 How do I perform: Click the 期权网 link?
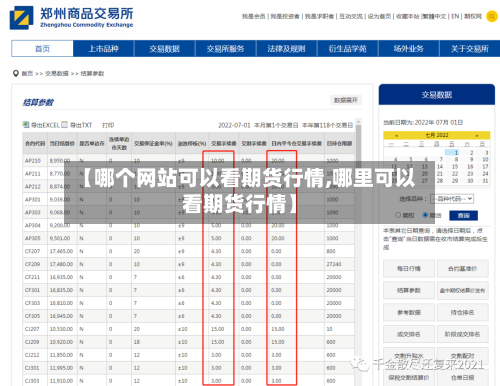point(473,16)
